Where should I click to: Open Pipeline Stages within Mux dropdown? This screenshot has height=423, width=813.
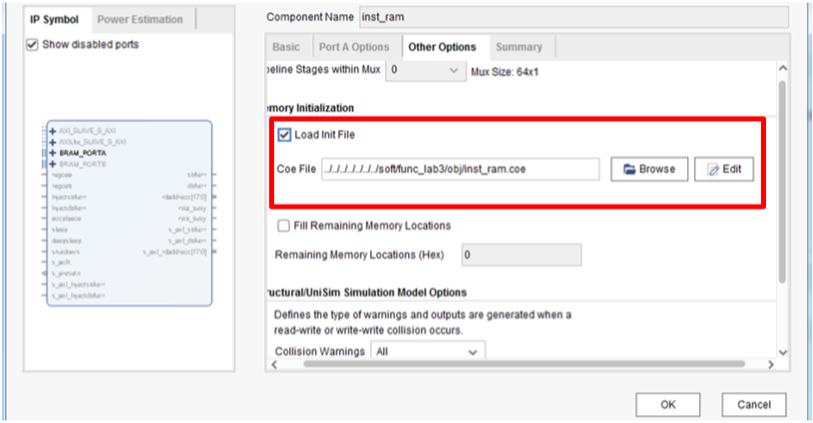[426, 71]
